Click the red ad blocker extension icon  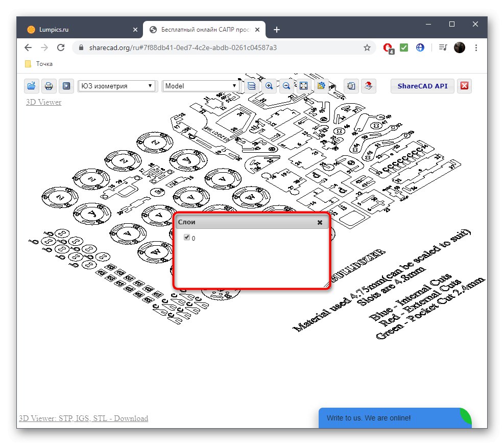click(388, 48)
